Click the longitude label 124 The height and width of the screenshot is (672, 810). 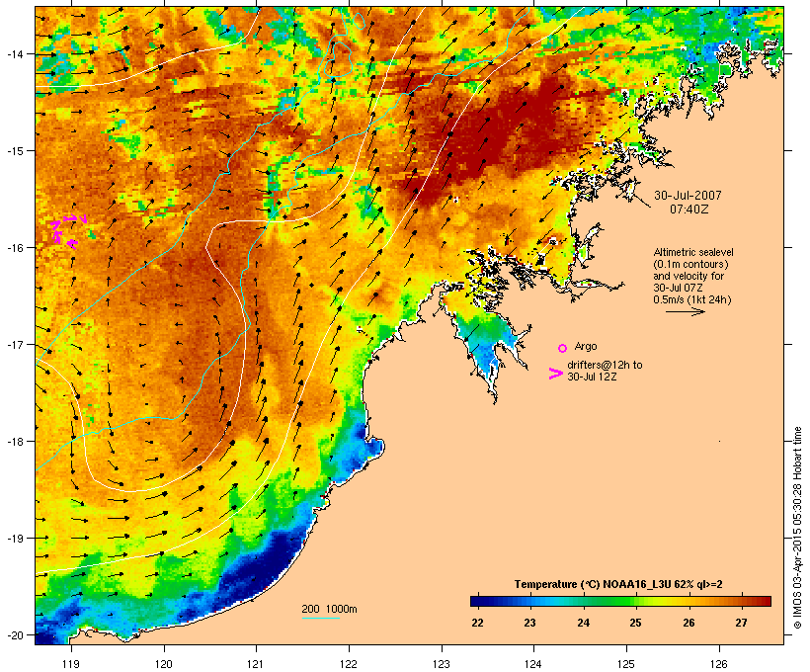click(533, 664)
